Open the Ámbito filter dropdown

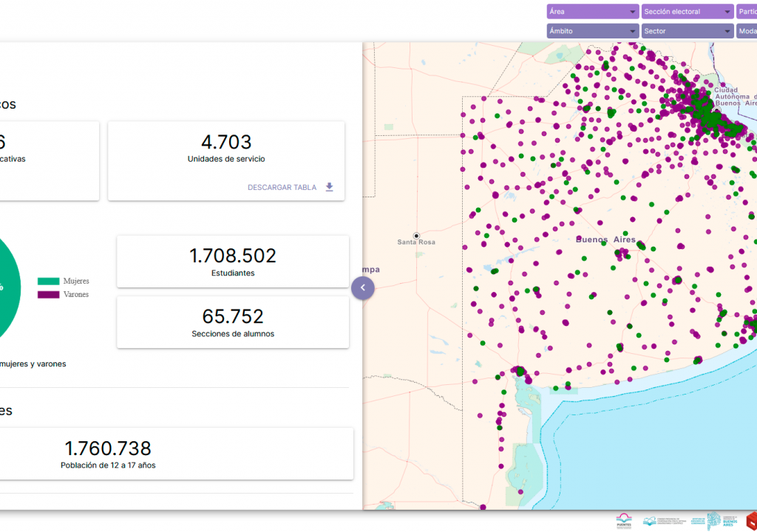pos(592,31)
